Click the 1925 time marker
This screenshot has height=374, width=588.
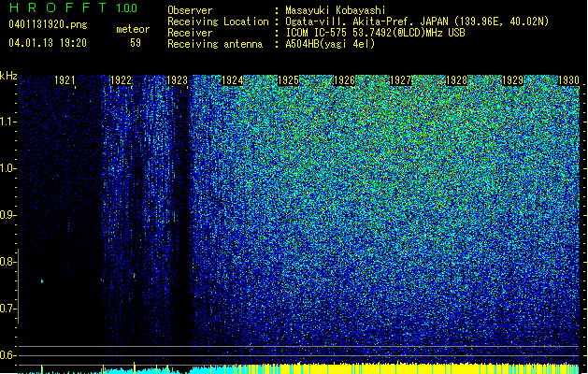pos(288,80)
